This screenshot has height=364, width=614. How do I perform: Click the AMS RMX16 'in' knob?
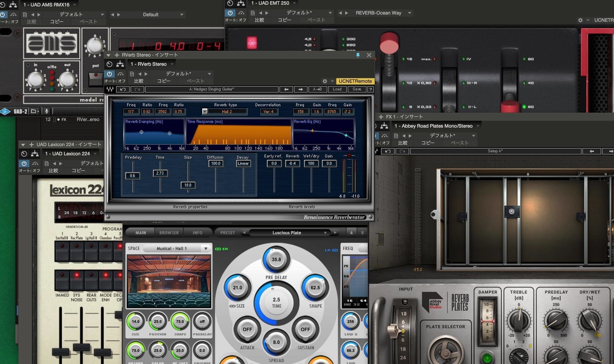coord(35,80)
